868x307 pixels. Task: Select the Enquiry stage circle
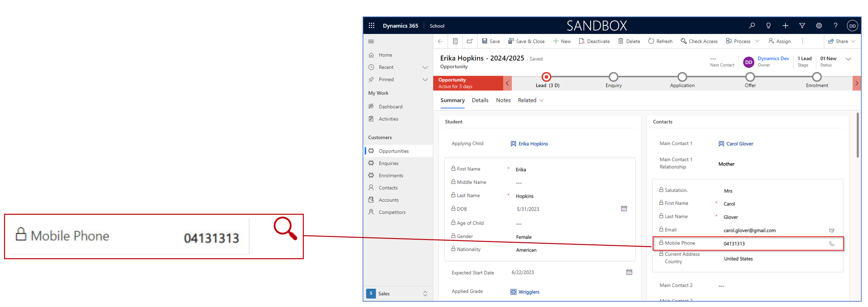[614, 77]
